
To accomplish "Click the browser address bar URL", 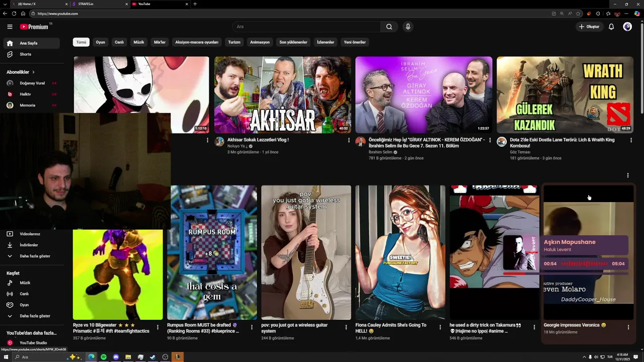I will (58, 14).
